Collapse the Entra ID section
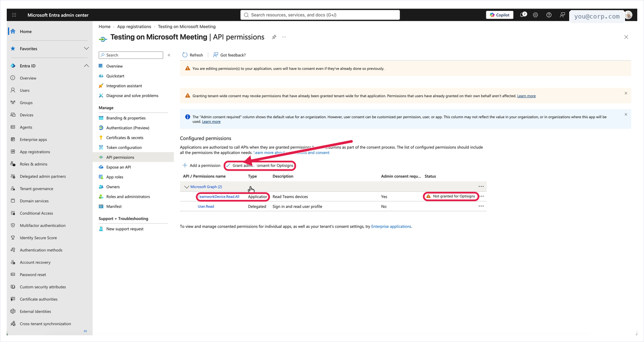 tap(86, 66)
